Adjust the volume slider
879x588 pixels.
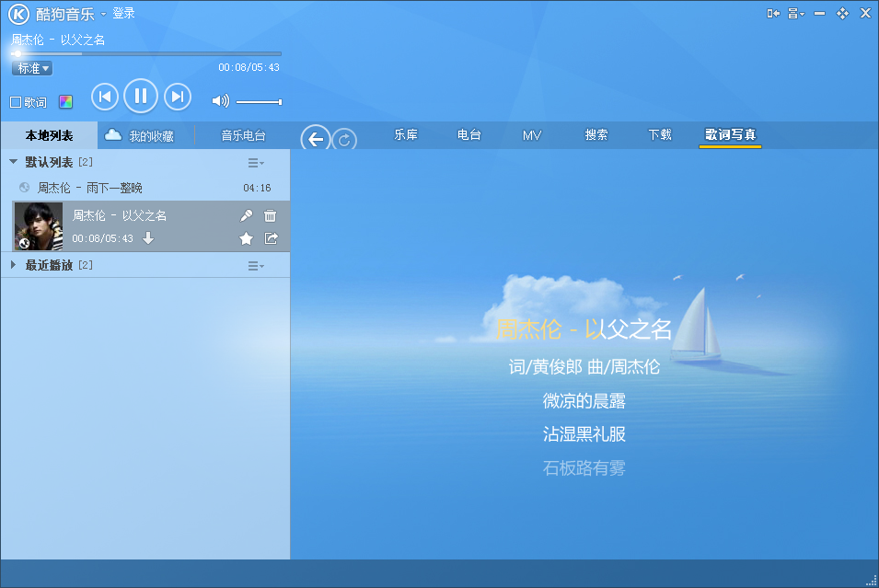pyautogui.click(x=259, y=102)
